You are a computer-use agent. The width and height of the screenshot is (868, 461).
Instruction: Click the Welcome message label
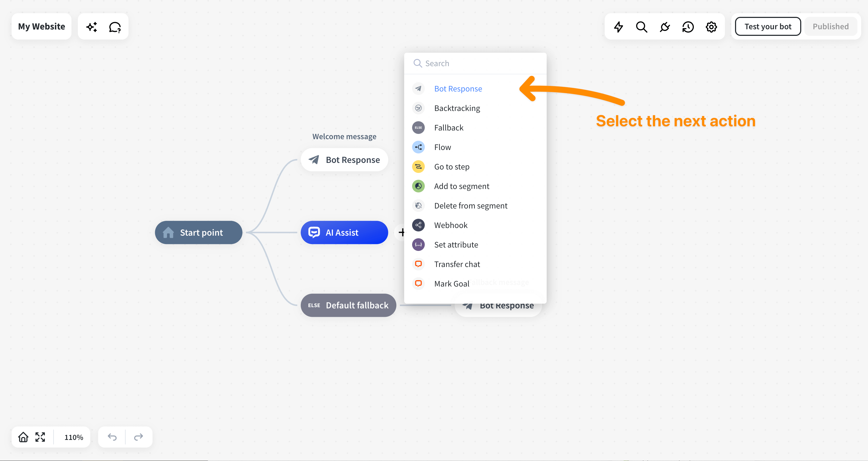[x=344, y=137]
